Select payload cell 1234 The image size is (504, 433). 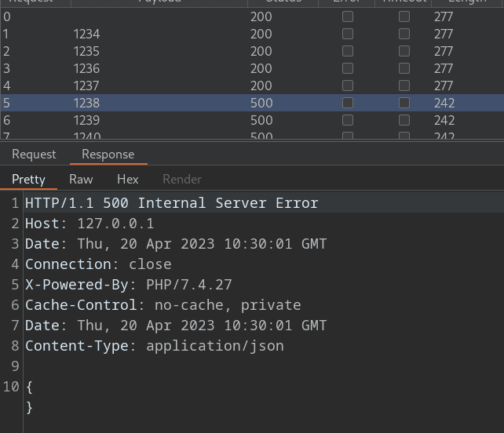[87, 34]
